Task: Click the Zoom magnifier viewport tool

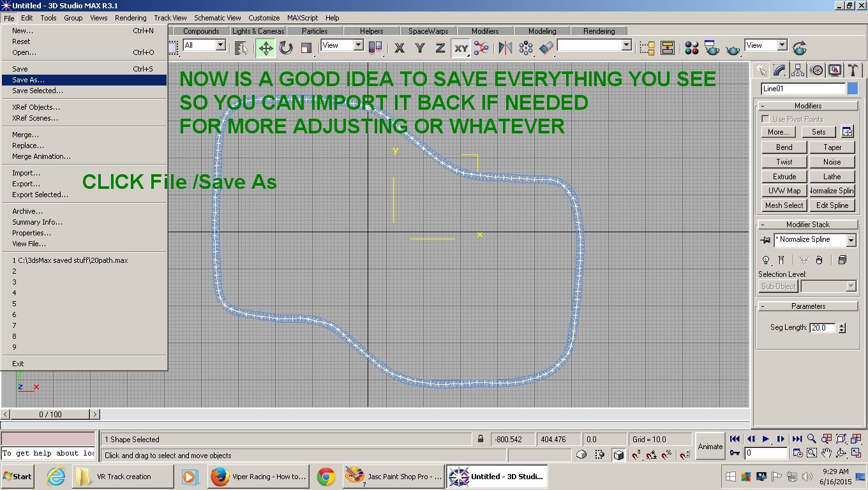Action: (811, 439)
